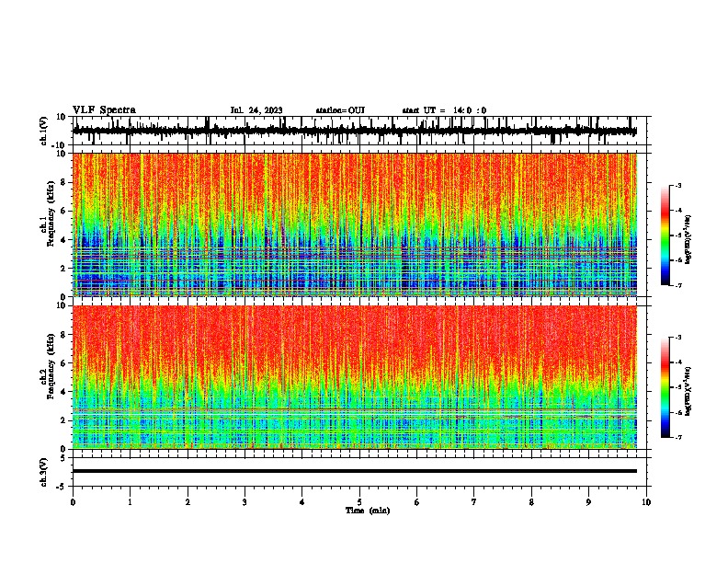
Task: Click the ch.1 spectrogram color scale bar
Action: click(x=665, y=236)
